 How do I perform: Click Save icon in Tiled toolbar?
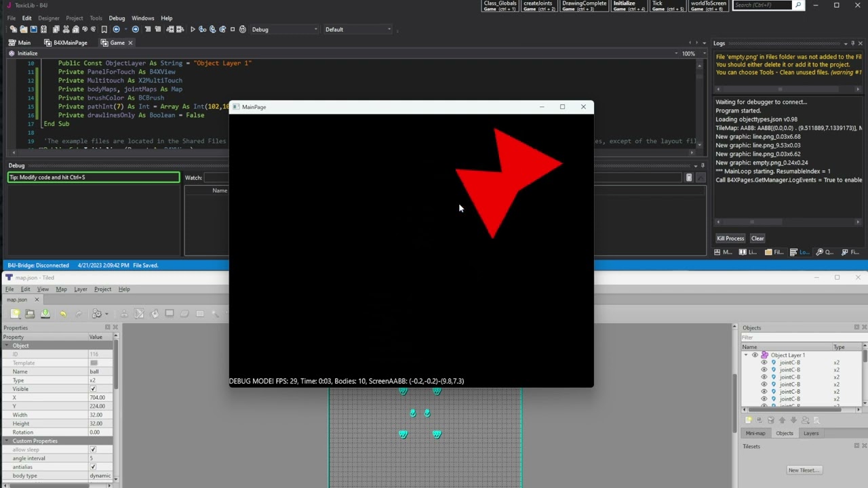45,314
